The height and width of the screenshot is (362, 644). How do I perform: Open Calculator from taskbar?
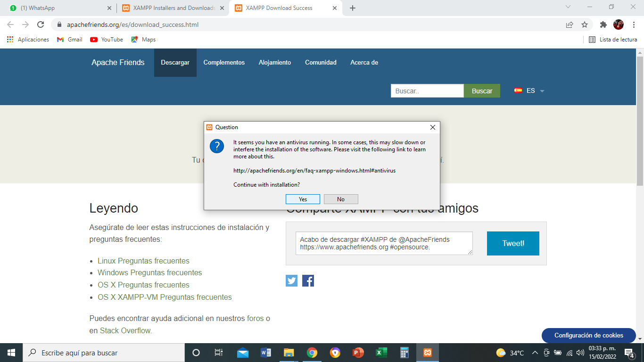404,353
